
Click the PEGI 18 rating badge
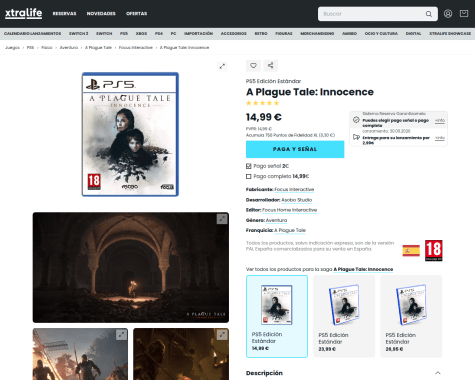433,250
